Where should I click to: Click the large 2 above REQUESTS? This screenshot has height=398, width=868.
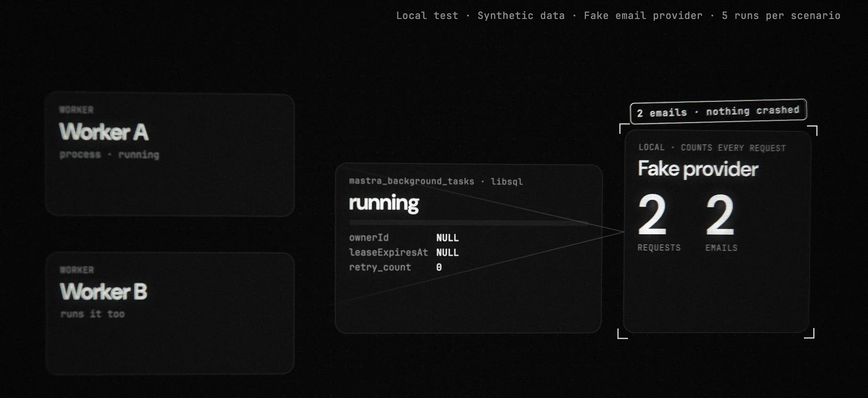(652, 214)
